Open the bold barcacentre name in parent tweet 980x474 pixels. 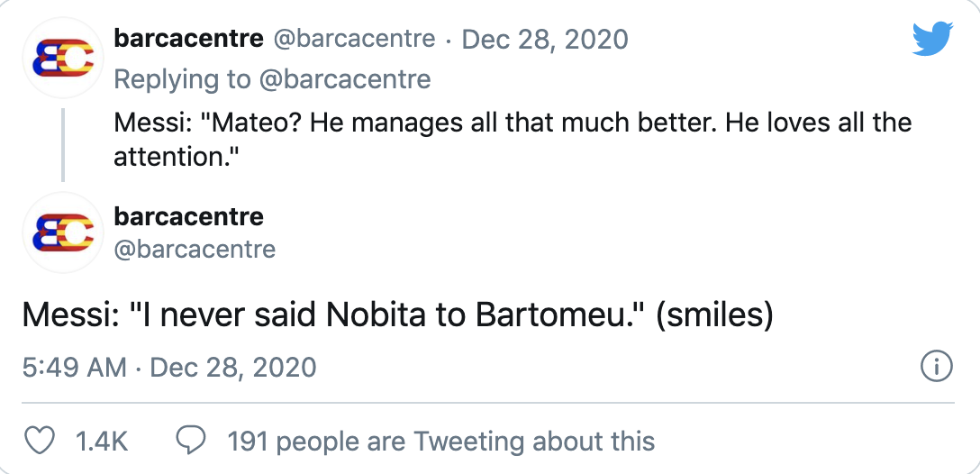pyautogui.click(x=188, y=39)
